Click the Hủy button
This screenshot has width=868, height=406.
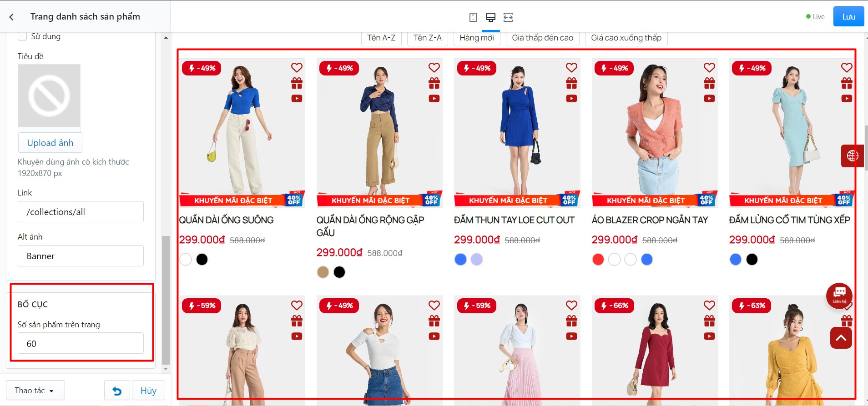coord(148,391)
